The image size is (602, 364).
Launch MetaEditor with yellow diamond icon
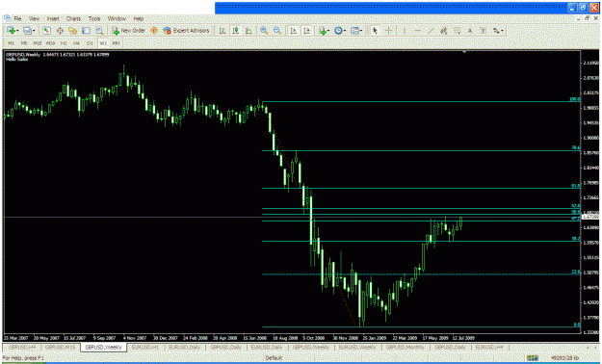[x=154, y=31]
